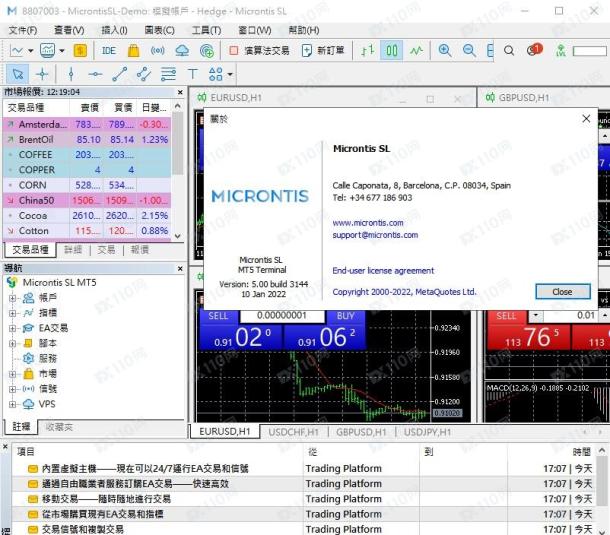Close the Navigator panel
The width and height of the screenshot is (610, 535).
(180, 268)
